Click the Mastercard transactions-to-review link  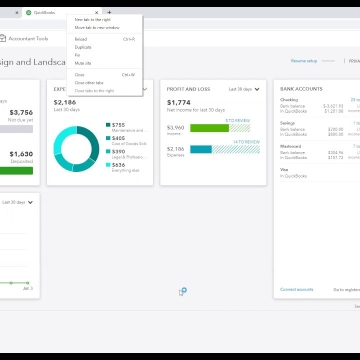(x=356, y=146)
